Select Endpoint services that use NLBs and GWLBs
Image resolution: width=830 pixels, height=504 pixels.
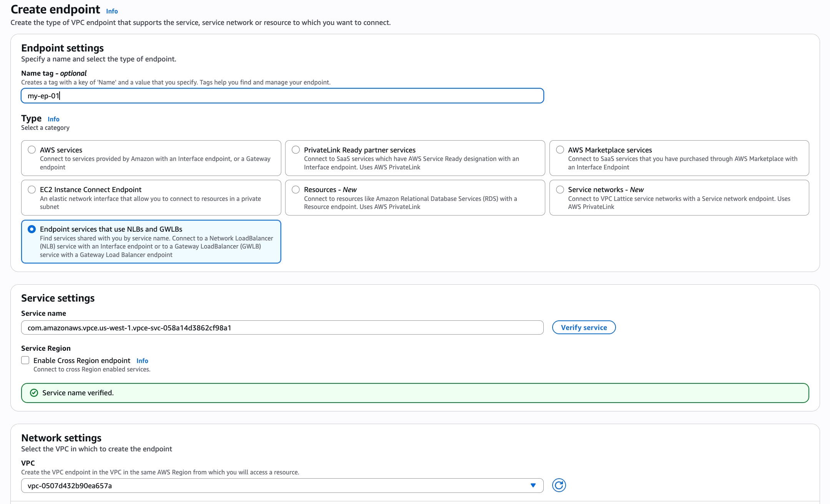coord(31,229)
